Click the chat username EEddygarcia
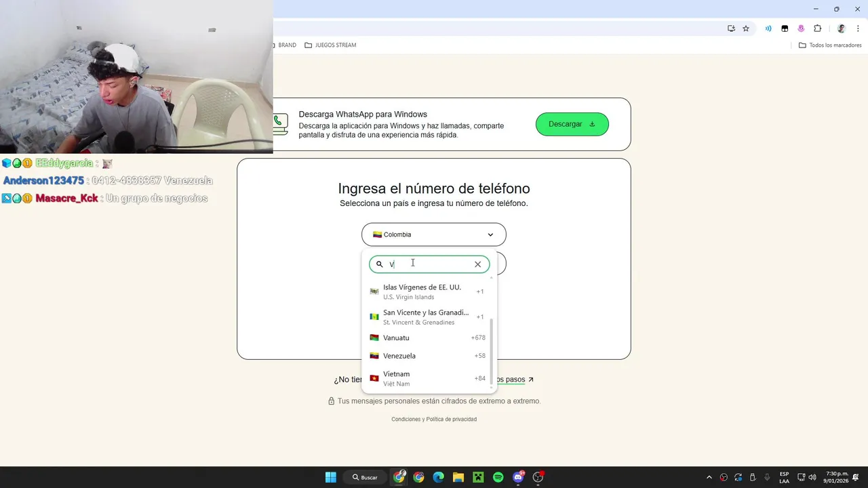The width and height of the screenshot is (868, 488). coord(64,163)
